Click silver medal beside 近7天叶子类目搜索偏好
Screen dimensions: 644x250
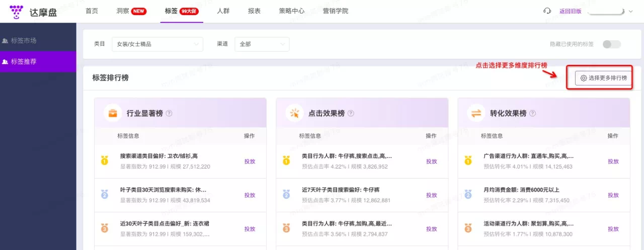point(286,195)
